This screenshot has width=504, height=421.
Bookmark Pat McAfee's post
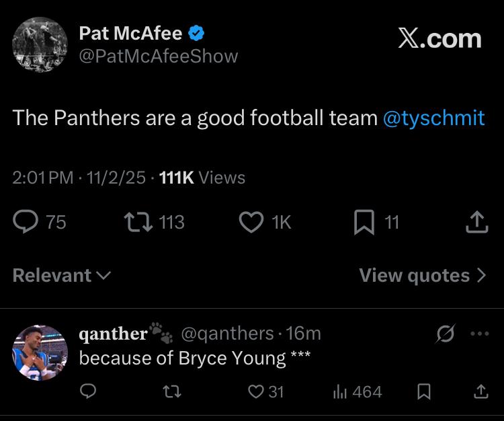tap(363, 221)
